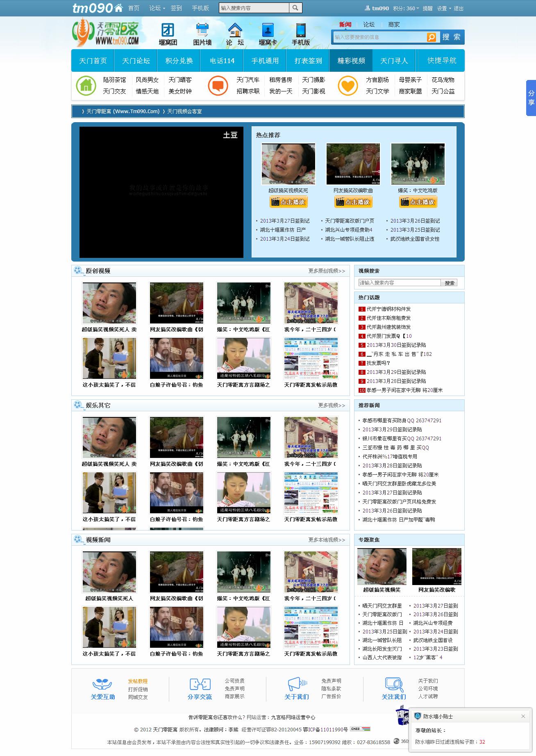Click the 搜索 button in 视频搜索 panel
Viewport: 536px width, 756px height.
coord(449,282)
